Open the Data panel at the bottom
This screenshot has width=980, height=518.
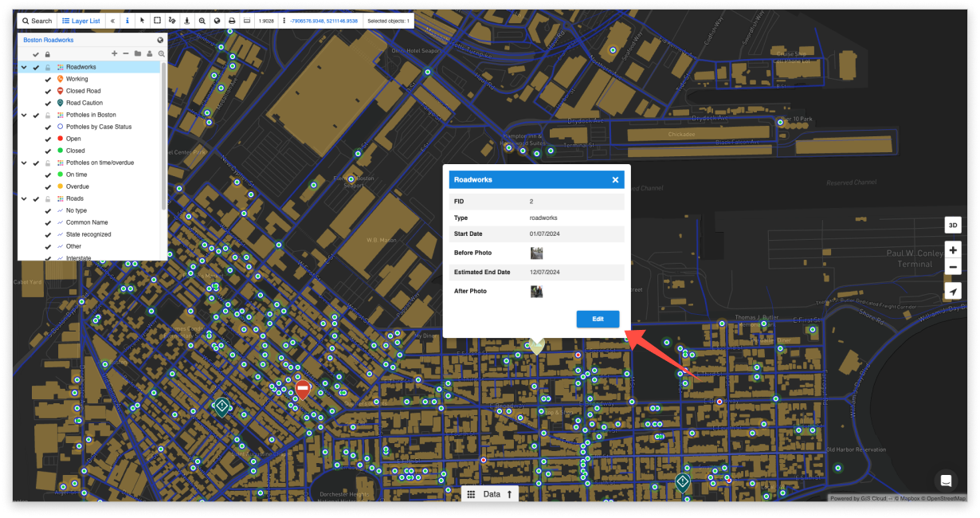pos(492,493)
